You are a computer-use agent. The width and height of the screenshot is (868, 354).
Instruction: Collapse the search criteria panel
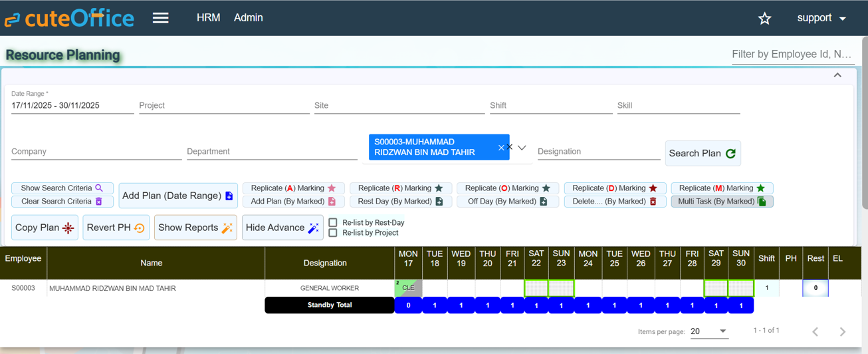(x=837, y=75)
